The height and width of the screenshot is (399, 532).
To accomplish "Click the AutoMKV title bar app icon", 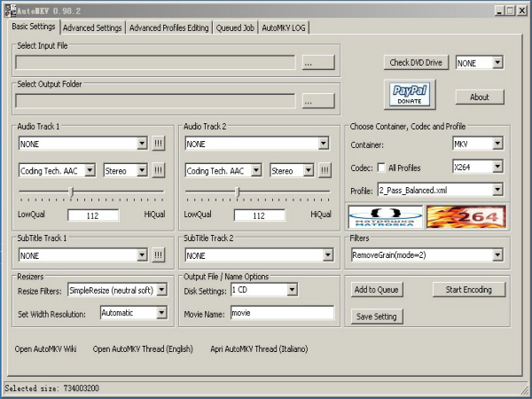I will coord(10,11).
